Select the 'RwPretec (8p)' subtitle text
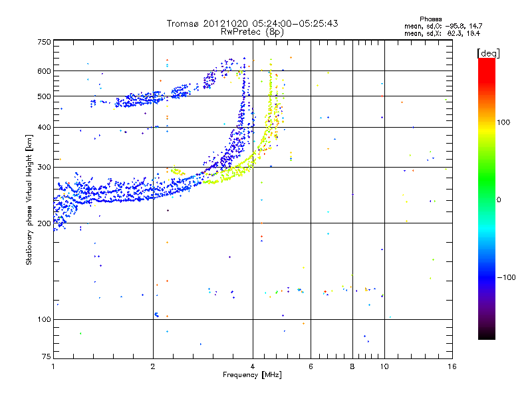 pos(252,32)
